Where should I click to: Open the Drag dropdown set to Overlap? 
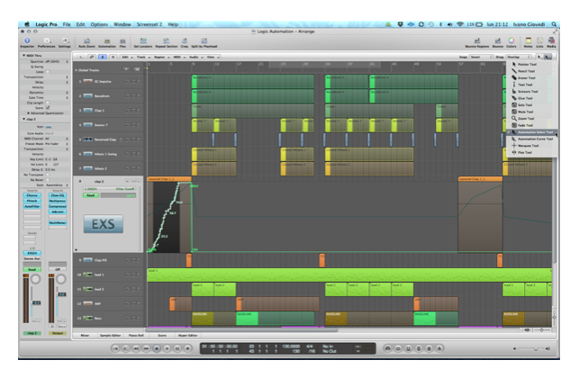[x=519, y=57]
